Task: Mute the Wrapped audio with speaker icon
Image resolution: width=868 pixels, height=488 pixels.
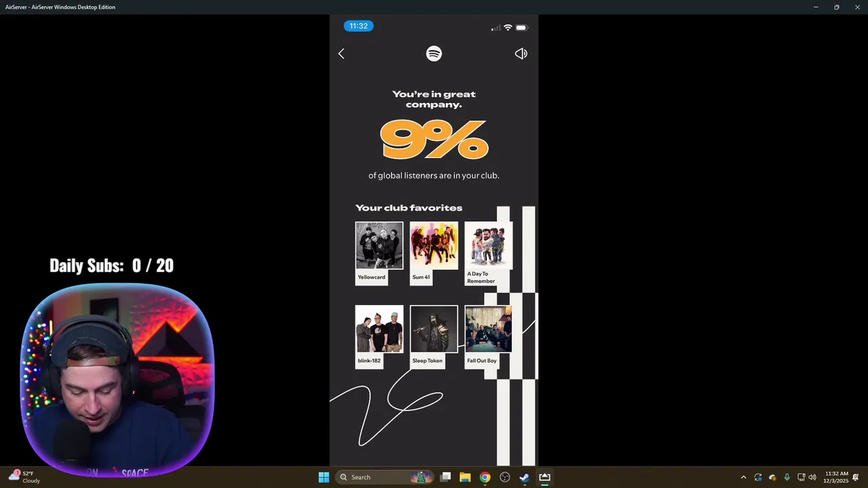Action: click(521, 54)
